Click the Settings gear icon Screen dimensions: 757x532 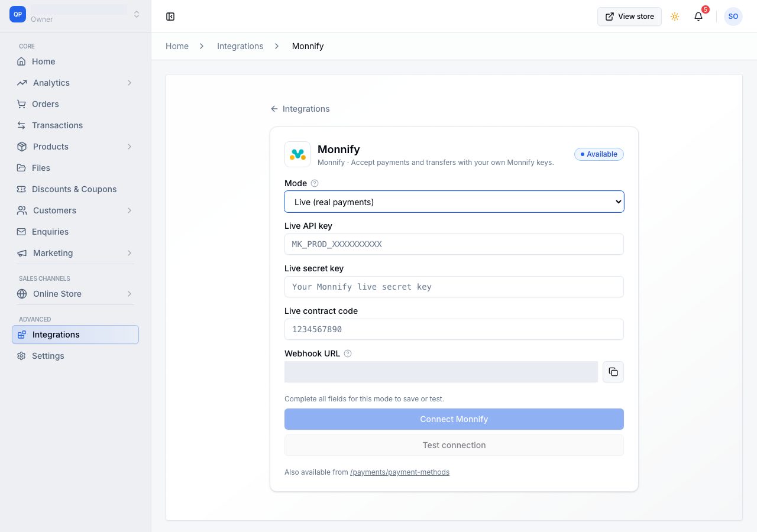coord(21,356)
